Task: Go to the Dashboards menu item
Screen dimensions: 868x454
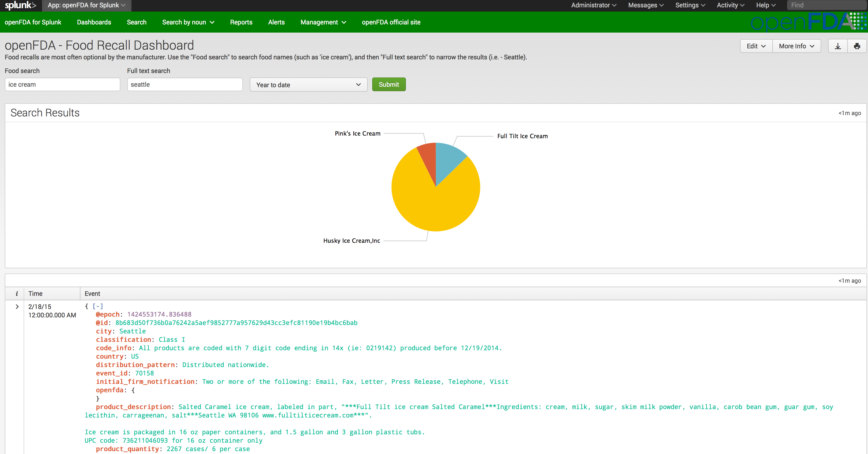Action: [94, 22]
